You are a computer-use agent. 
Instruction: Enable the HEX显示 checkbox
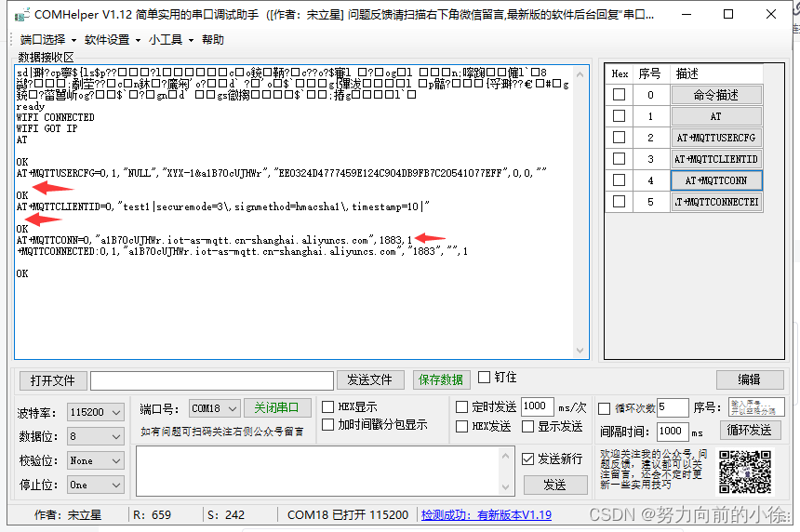point(328,407)
